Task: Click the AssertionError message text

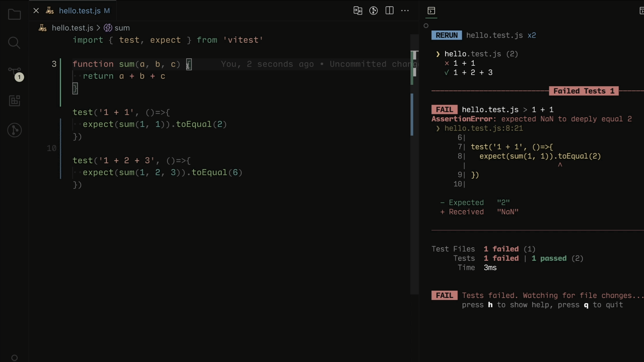Action: pyautogui.click(x=532, y=119)
